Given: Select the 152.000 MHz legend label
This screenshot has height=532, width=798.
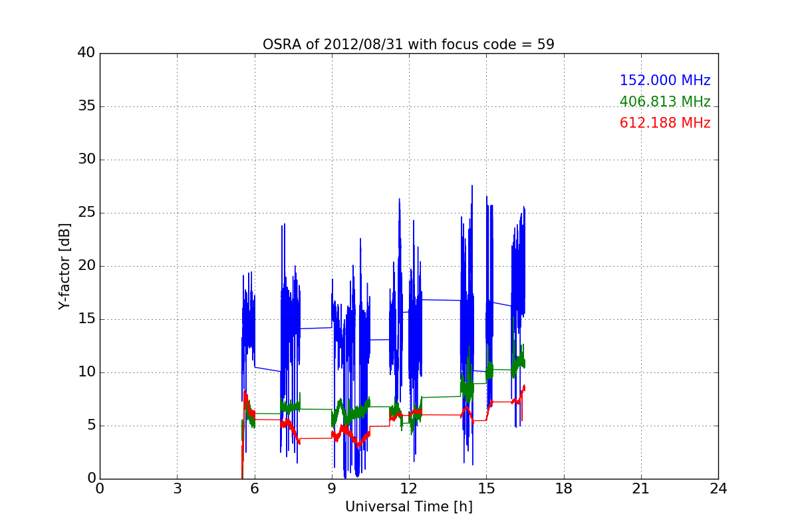Looking at the screenshot, I should click(665, 80).
